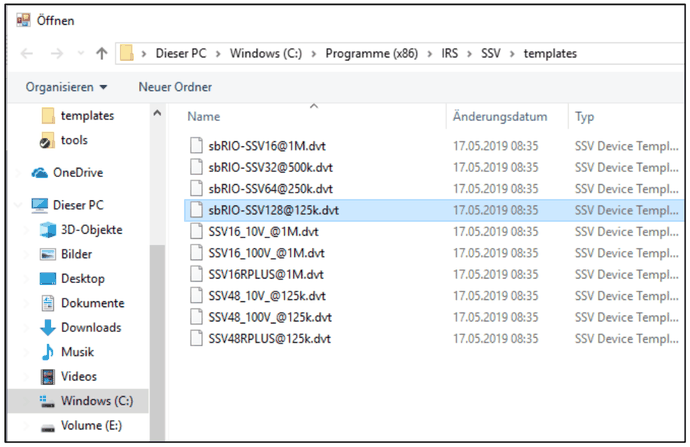Select tools folder in sidebar

pyautogui.click(x=74, y=140)
